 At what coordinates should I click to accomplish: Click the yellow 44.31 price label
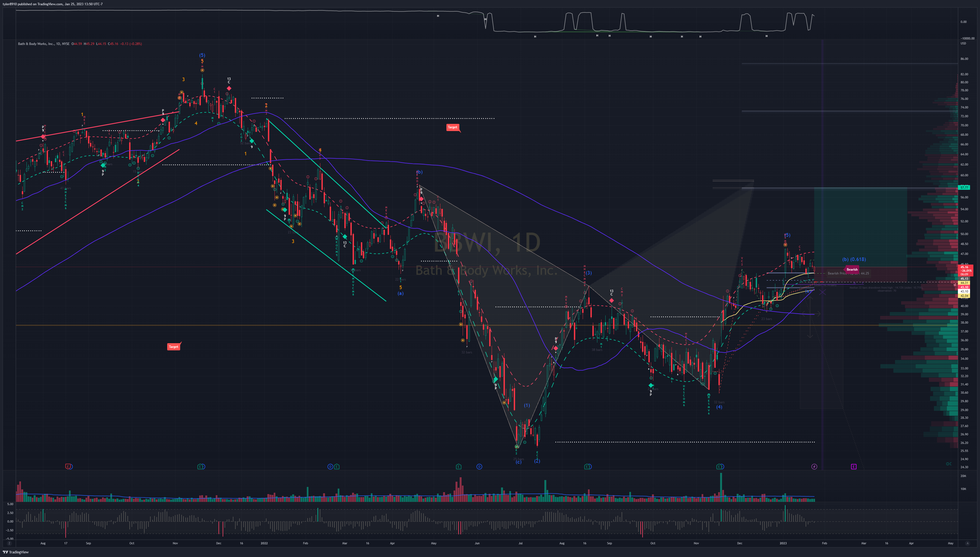964,283
